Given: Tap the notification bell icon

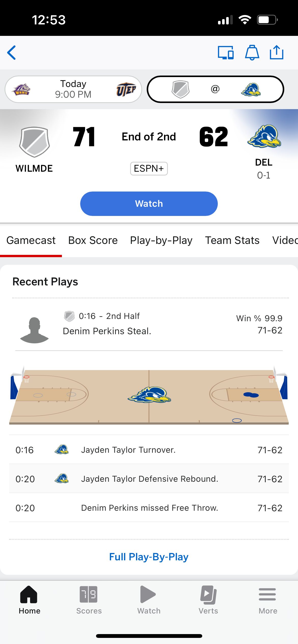Looking at the screenshot, I should (252, 53).
